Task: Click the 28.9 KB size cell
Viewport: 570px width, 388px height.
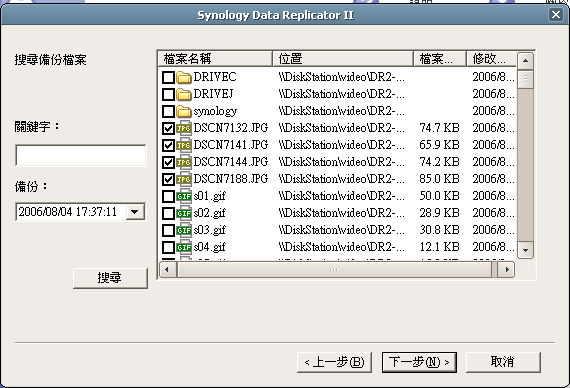Action: click(439, 213)
